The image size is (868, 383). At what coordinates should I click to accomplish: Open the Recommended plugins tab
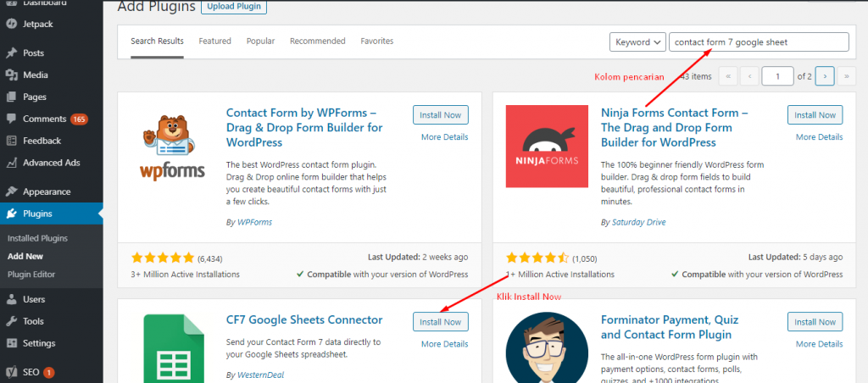[317, 41]
